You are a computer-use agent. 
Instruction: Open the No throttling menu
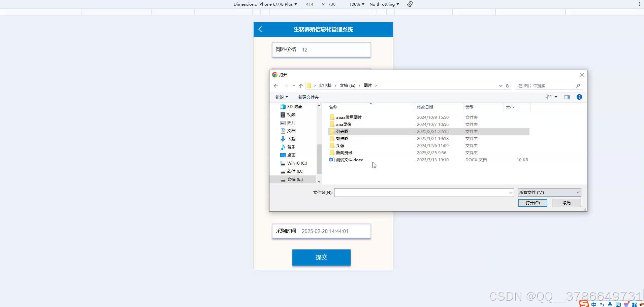click(384, 4)
